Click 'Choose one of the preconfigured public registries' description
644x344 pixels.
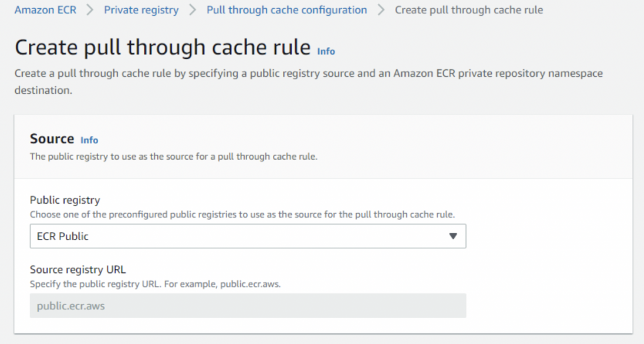pyautogui.click(x=242, y=214)
